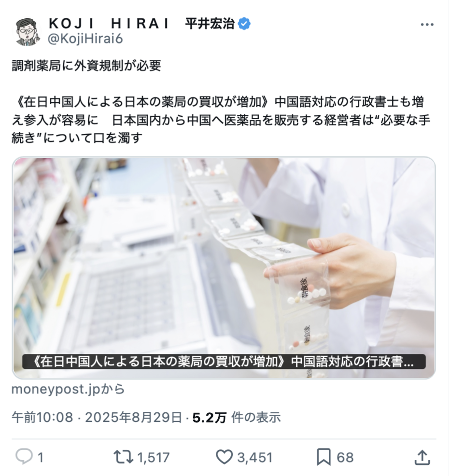Screen dimensions: 449x476
Task: Click the headline caption overlay on card
Action: pyautogui.click(x=224, y=362)
